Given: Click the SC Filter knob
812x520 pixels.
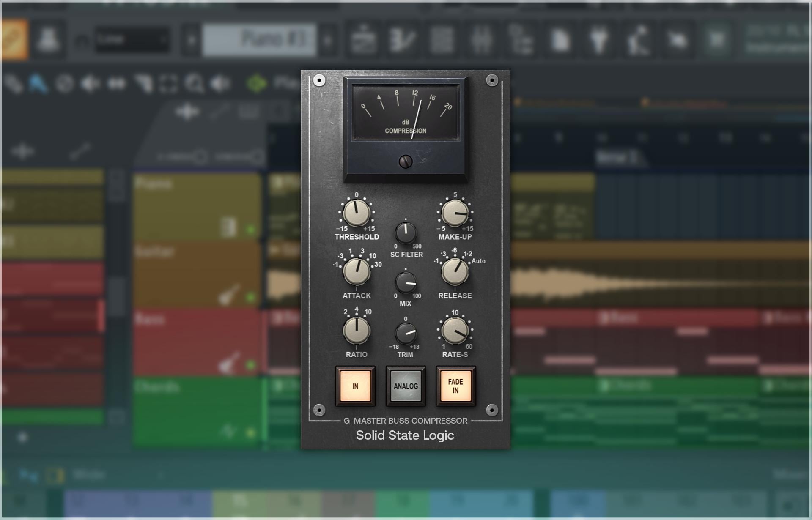Looking at the screenshot, I should [406, 233].
